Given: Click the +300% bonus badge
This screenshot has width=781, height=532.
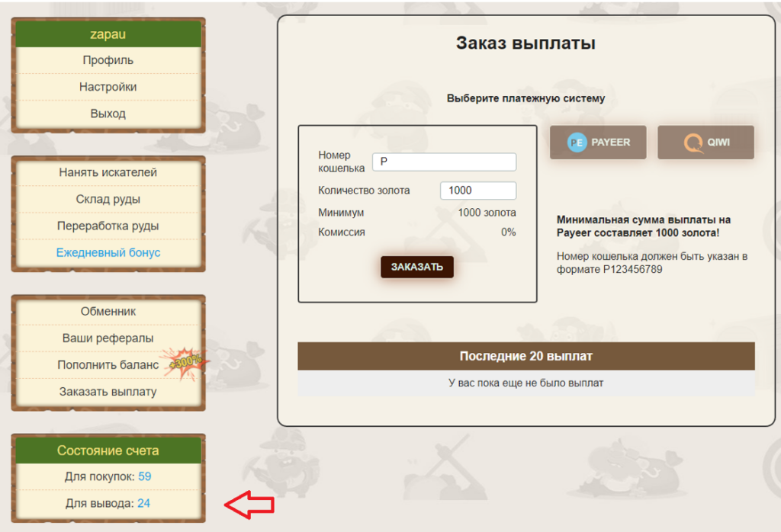Looking at the screenshot, I should [185, 363].
